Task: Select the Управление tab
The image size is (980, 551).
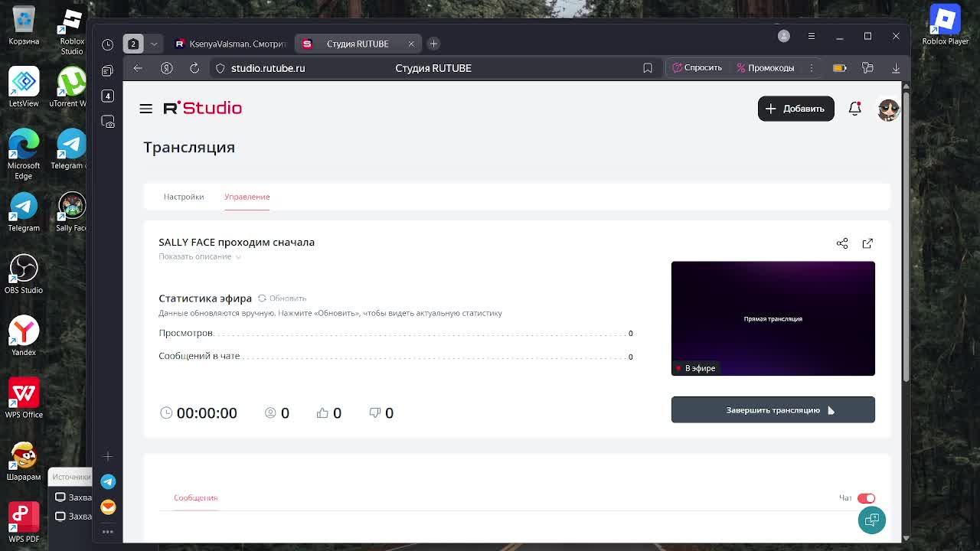Action: pos(247,197)
